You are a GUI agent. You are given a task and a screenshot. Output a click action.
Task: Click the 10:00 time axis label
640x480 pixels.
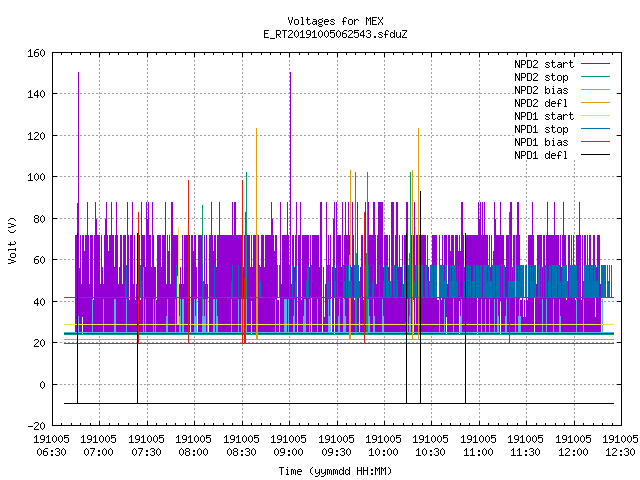(x=383, y=452)
